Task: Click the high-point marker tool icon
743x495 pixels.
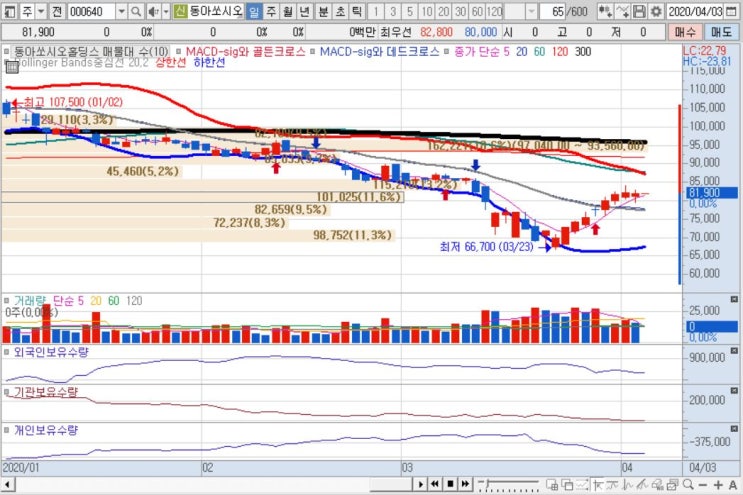Action: point(598,485)
